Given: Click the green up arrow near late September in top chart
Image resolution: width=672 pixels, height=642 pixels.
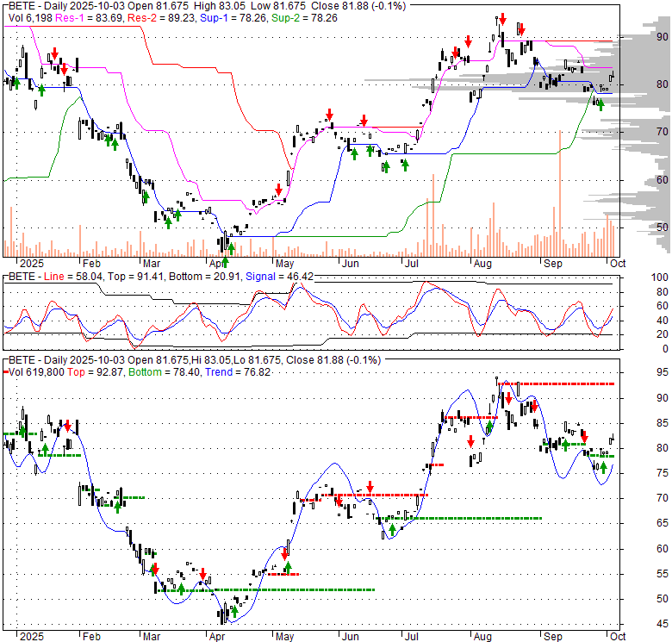Looking at the screenshot, I should tap(600, 104).
